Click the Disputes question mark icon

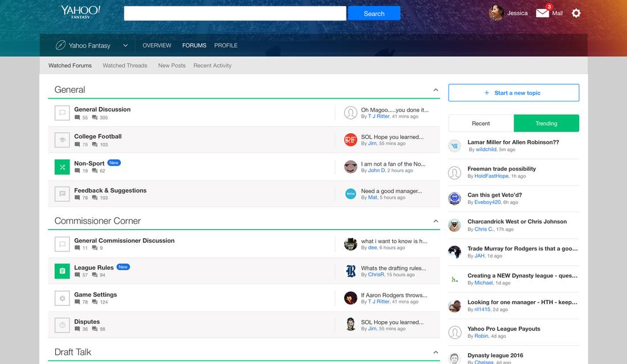click(x=62, y=325)
